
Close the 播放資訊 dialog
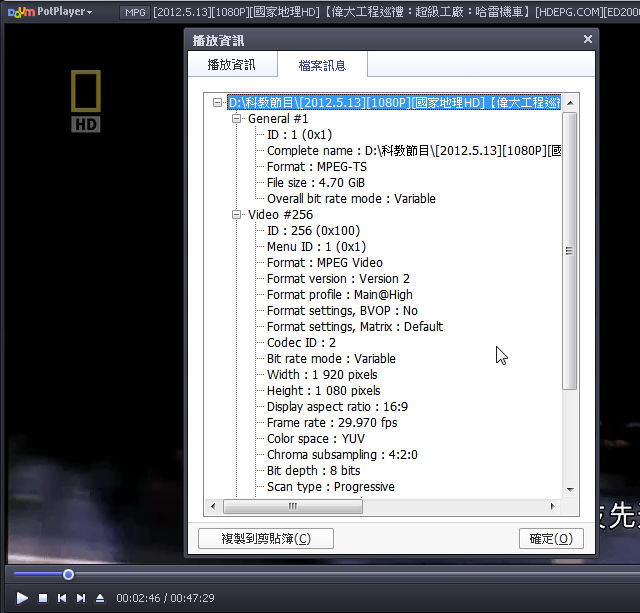click(588, 39)
